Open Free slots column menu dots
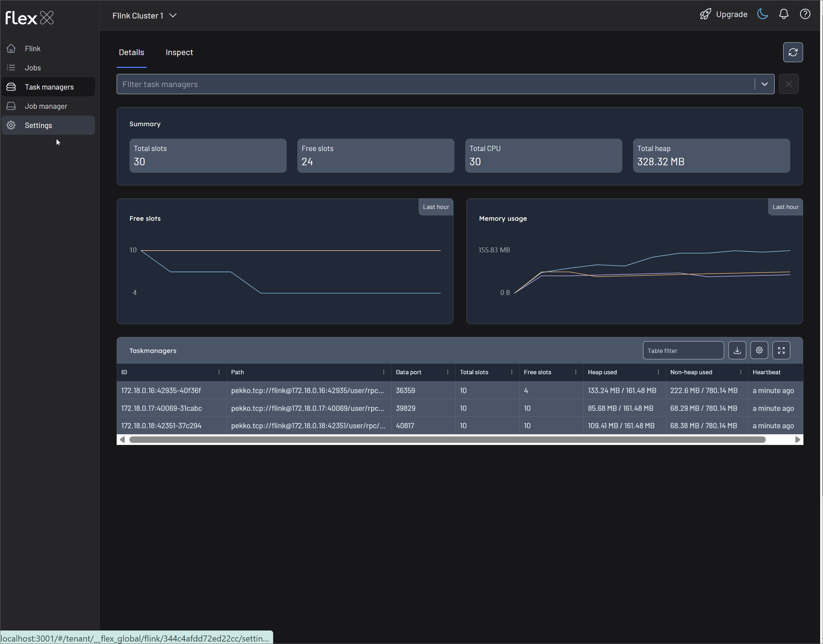Viewport: 823px width, 644px height. point(576,372)
